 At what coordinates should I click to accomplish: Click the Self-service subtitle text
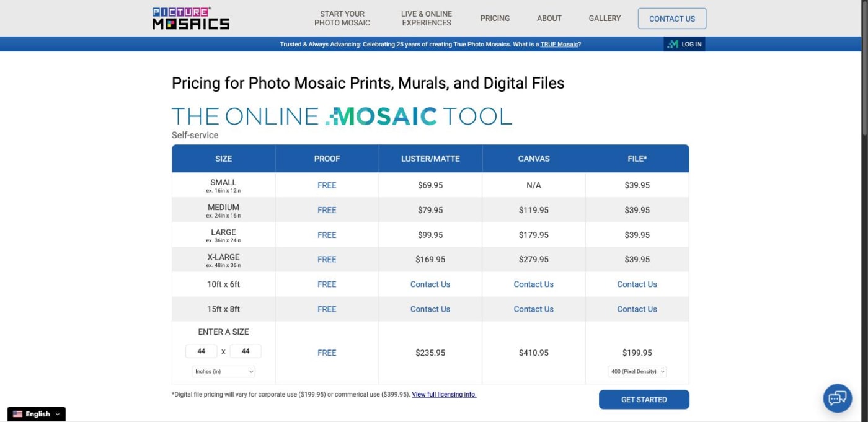click(x=195, y=135)
